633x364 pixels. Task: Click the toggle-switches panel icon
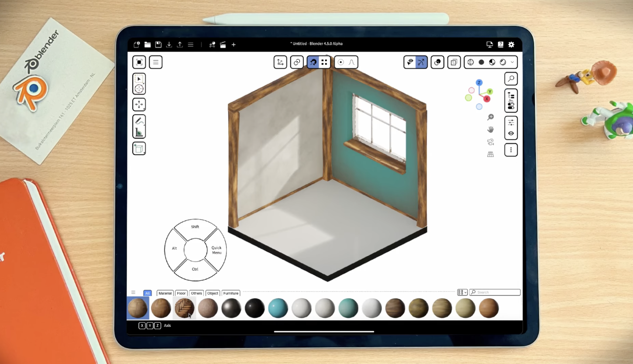point(511,106)
